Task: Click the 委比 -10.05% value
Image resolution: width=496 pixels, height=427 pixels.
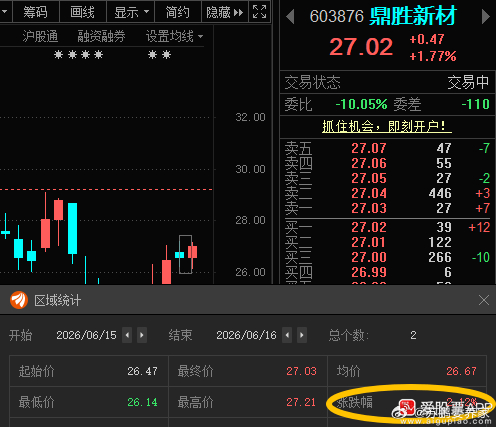Action: click(361, 104)
